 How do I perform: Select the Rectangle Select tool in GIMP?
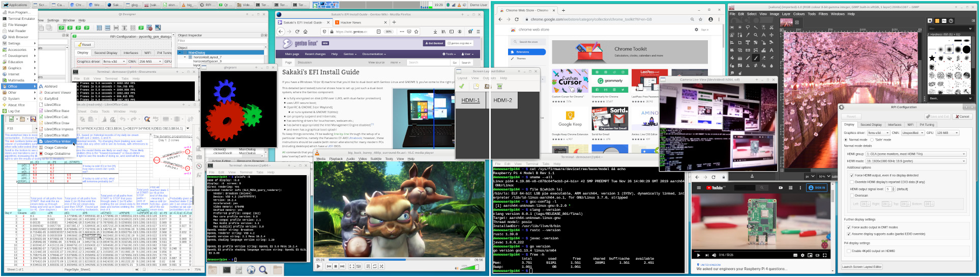tap(732, 27)
